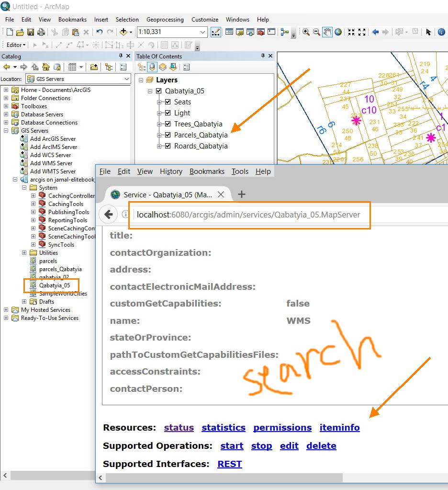Select the Pan hand tool
Image resolution: width=448 pixels, height=490 pixels.
pos(327,32)
